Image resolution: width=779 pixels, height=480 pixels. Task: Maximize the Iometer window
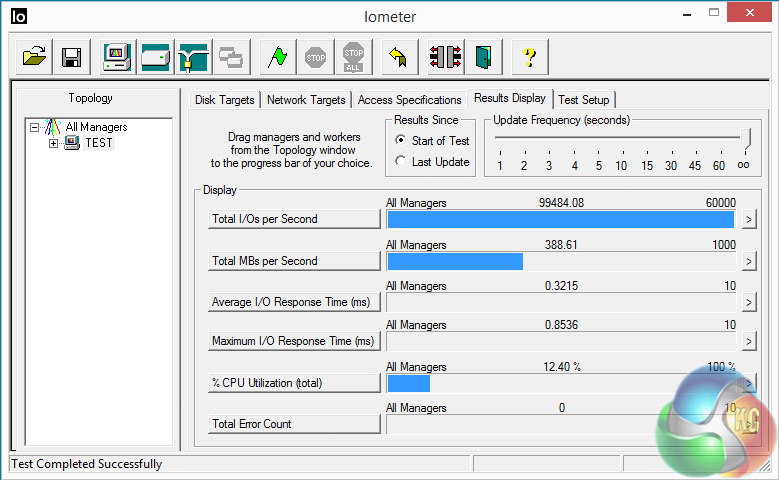[714, 13]
